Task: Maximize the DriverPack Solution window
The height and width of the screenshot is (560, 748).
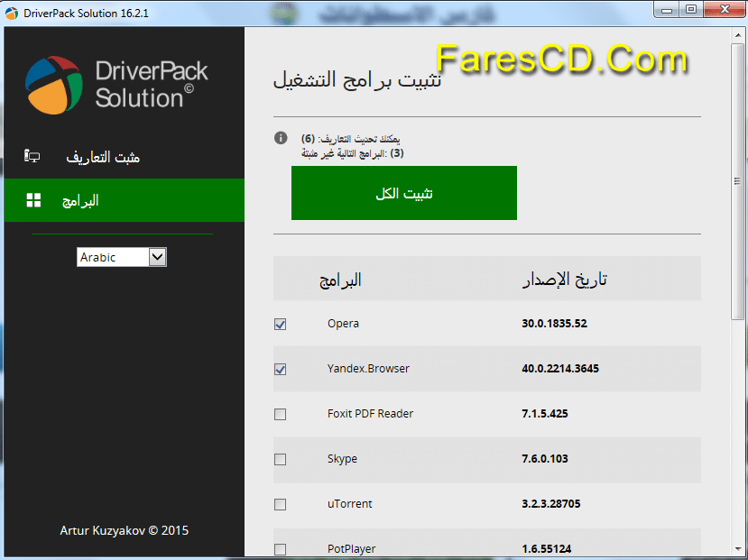Action: click(x=691, y=10)
